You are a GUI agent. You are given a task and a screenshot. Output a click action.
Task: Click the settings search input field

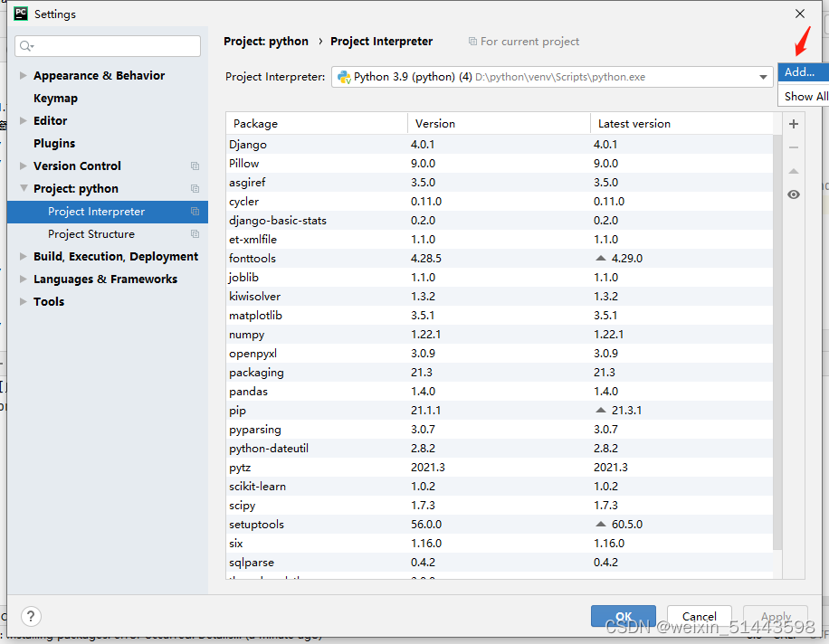pos(108,46)
